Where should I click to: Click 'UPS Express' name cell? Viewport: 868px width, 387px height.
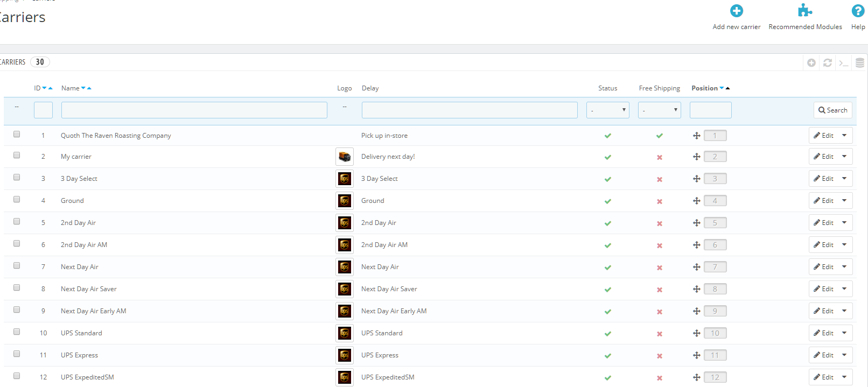[x=79, y=355]
